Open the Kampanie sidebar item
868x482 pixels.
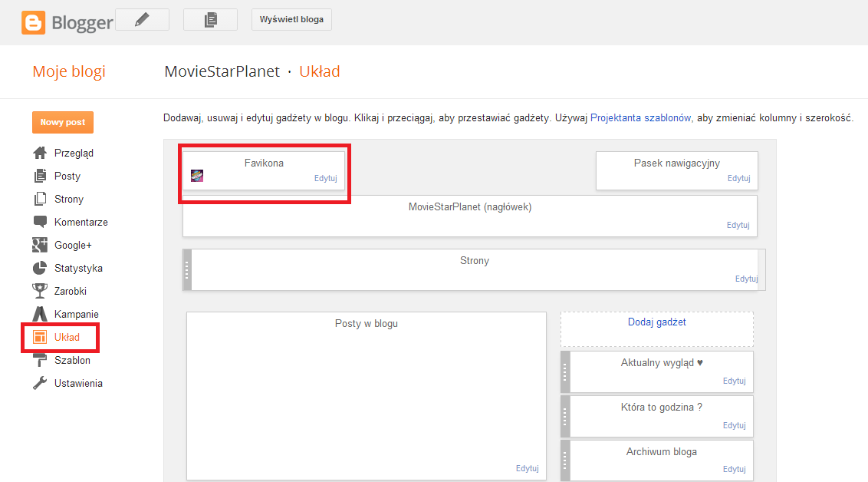[x=77, y=314]
